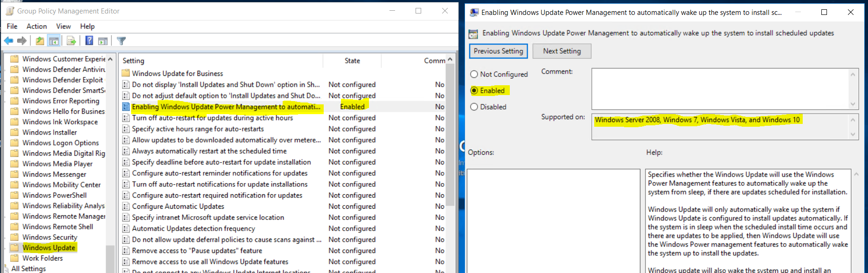Click folder icon next to Windows PowerShell
This screenshot has width=868, height=273.
tap(14, 195)
